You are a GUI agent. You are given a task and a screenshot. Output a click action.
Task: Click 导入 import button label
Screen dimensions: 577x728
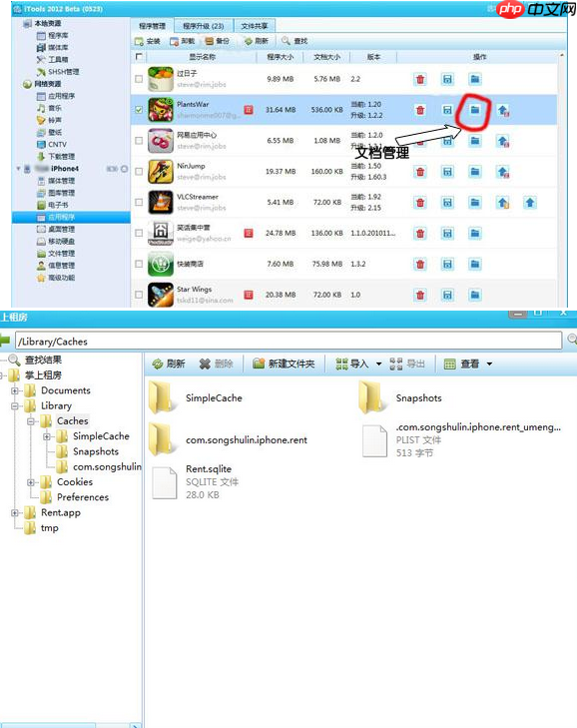[x=359, y=364]
